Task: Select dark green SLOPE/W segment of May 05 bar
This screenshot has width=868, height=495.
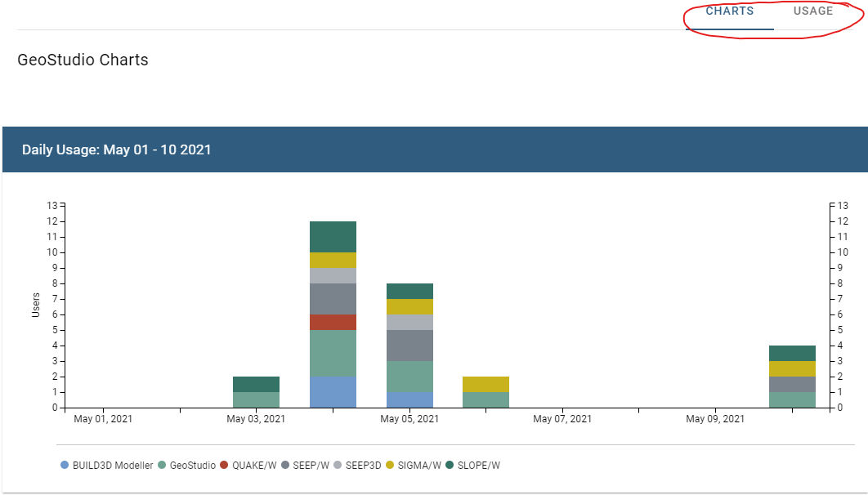Action: 409,292
